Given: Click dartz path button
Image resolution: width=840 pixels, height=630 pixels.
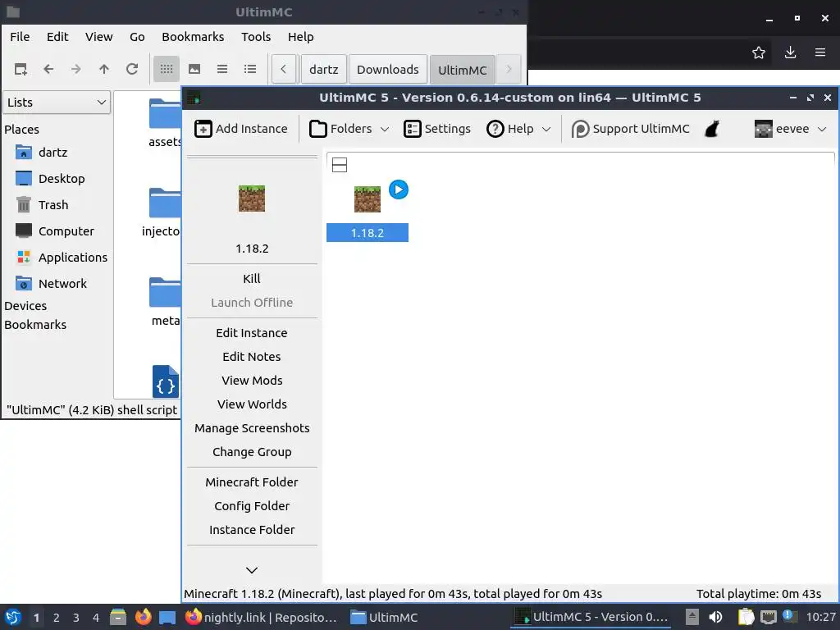Looking at the screenshot, I should (x=323, y=70).
